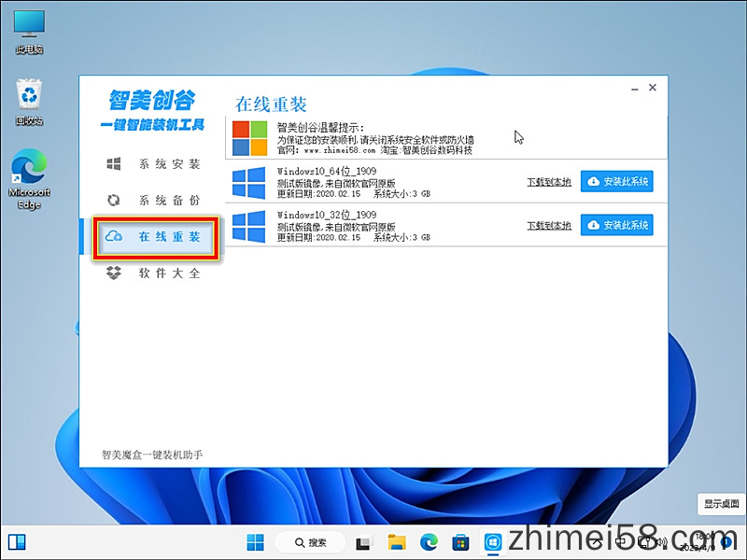Viewport: 747px width, 560px height.
Task: Click the 智美创谷温馨提示 heading text
Action: tap(320, 127)
